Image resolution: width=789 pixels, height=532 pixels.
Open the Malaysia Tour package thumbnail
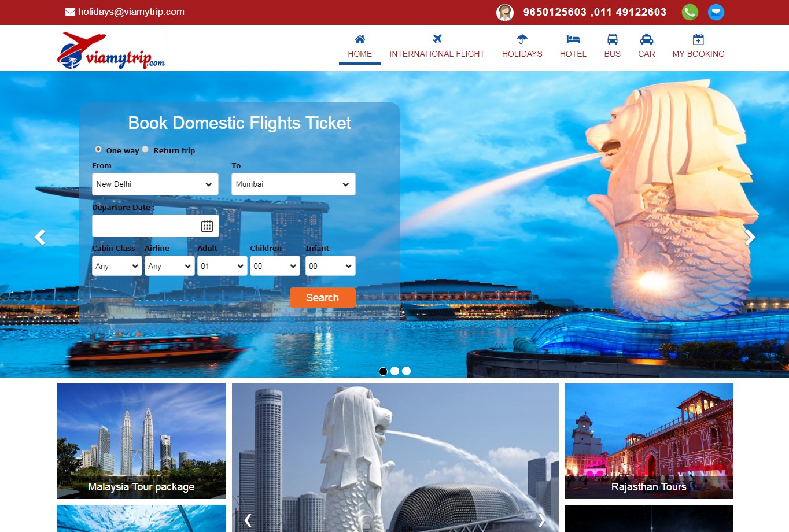click(x=141, y=441)
